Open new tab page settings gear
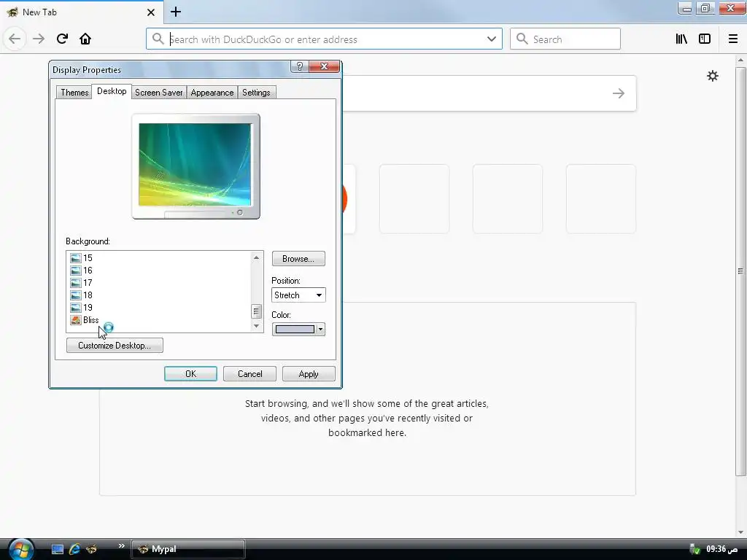747x560 pixels. 712,76
